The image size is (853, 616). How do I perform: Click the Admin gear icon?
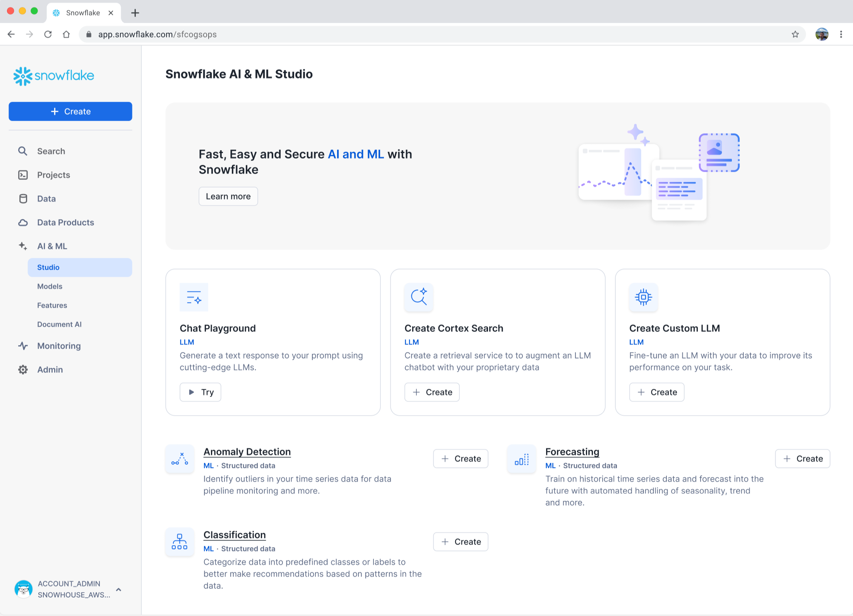tap(23, 370)
